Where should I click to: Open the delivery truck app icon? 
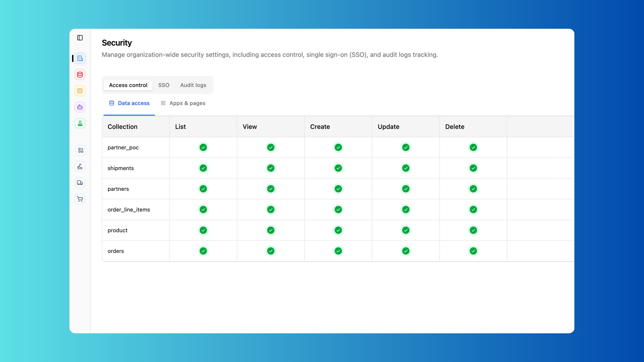point(80,183)
